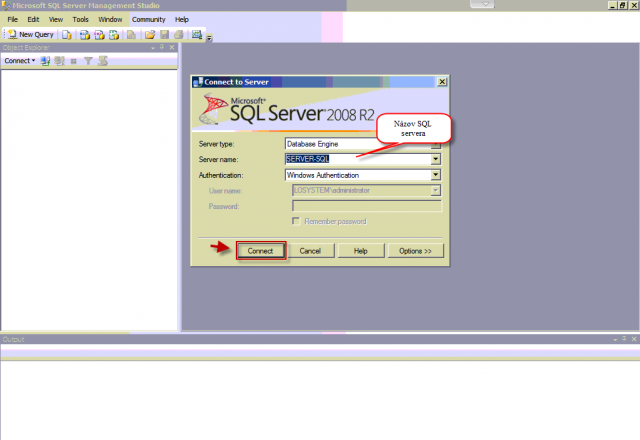Image resolution: width=640 pixels, height=440 pixels.
Task: Open the Community menu
Action: 149,19
